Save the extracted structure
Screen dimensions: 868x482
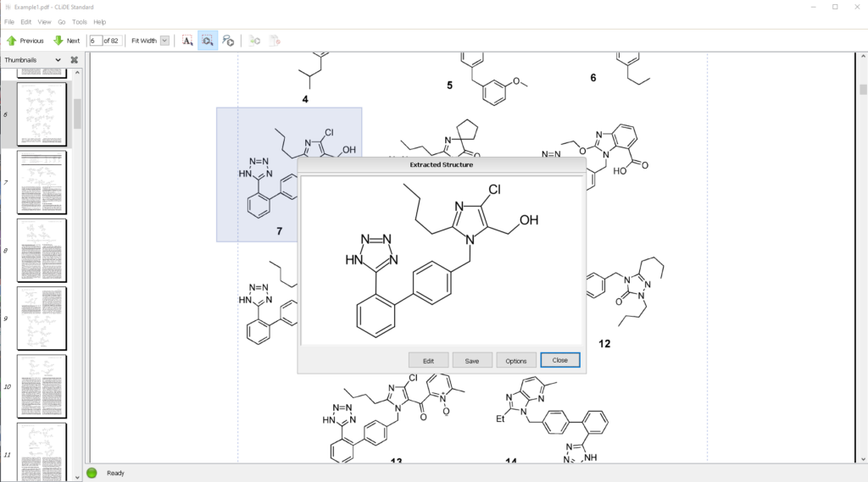pos(472,361)
